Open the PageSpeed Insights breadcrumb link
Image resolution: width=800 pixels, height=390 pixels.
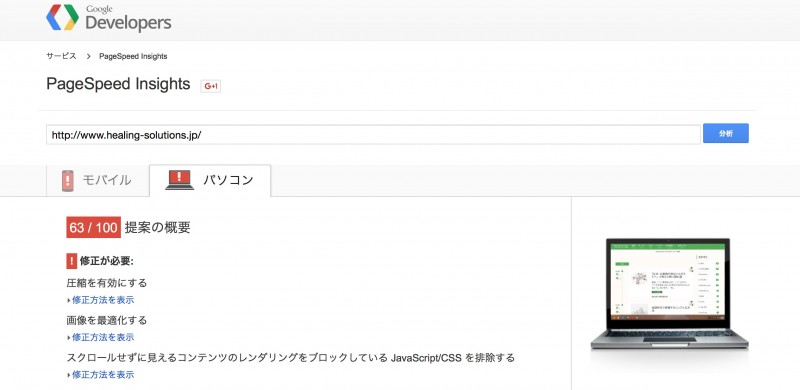(x=133, y=56)
